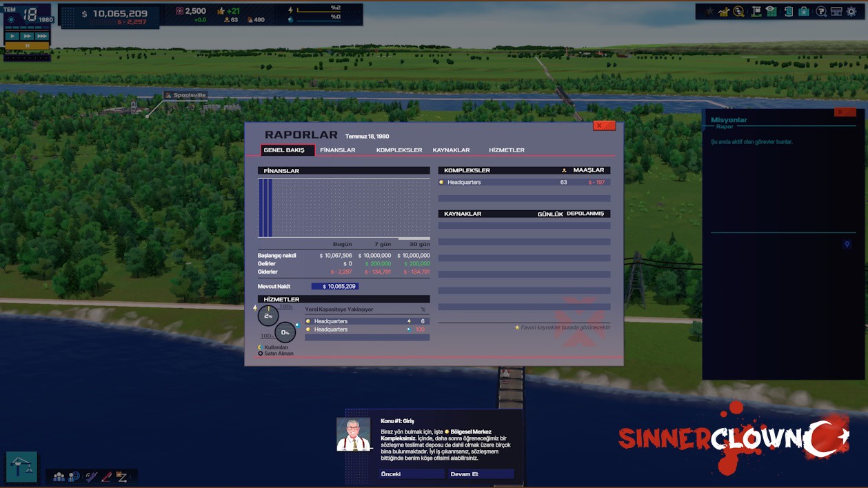
Task: Set game speed to fastest
Action: (42, 36)
